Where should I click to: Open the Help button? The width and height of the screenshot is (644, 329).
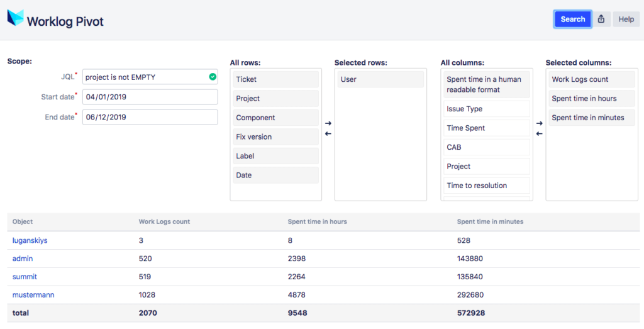(x=626, y=20)
